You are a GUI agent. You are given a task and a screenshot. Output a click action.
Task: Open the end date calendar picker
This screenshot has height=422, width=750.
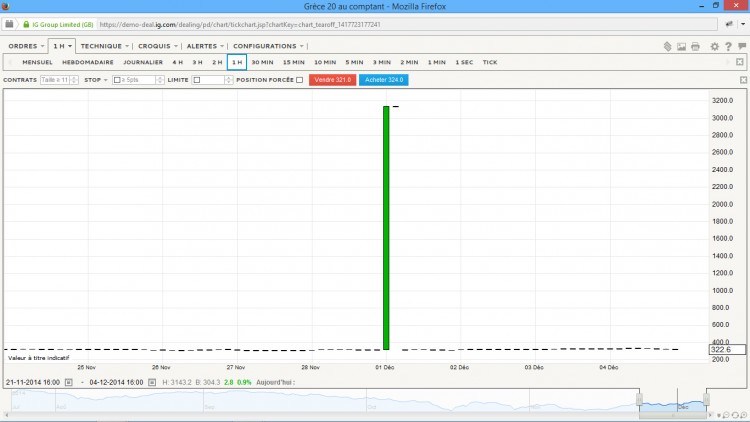(152, 382)
